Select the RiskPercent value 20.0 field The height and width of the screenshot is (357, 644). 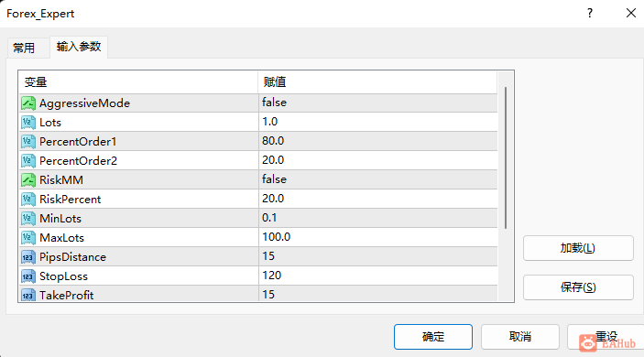click(377, 199)
